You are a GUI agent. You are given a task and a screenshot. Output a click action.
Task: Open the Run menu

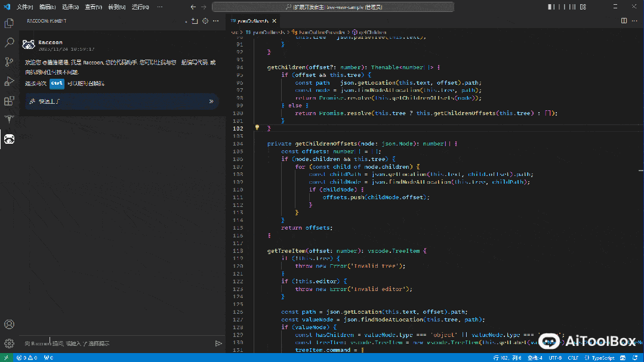click(x=140, y=7)
